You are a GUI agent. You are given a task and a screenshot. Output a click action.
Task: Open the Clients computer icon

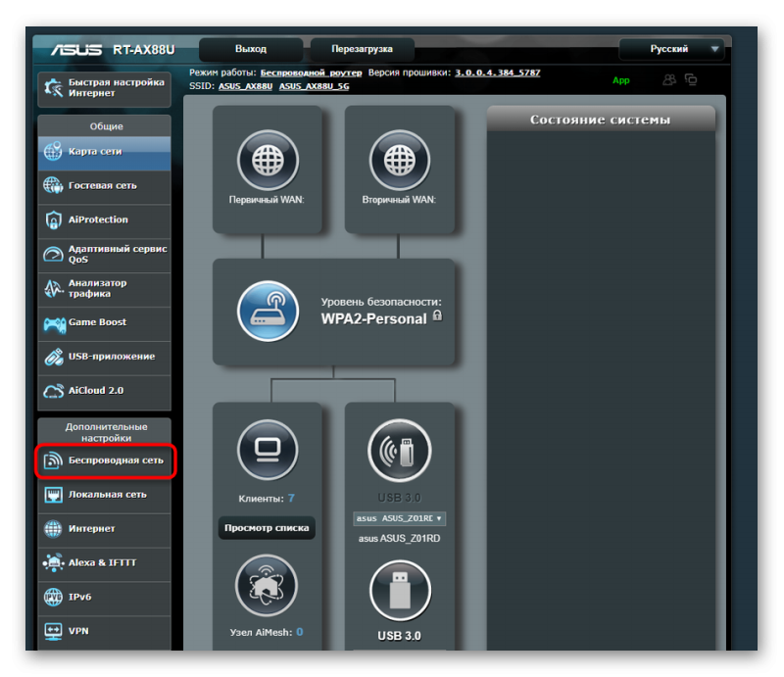click(268, 450)
